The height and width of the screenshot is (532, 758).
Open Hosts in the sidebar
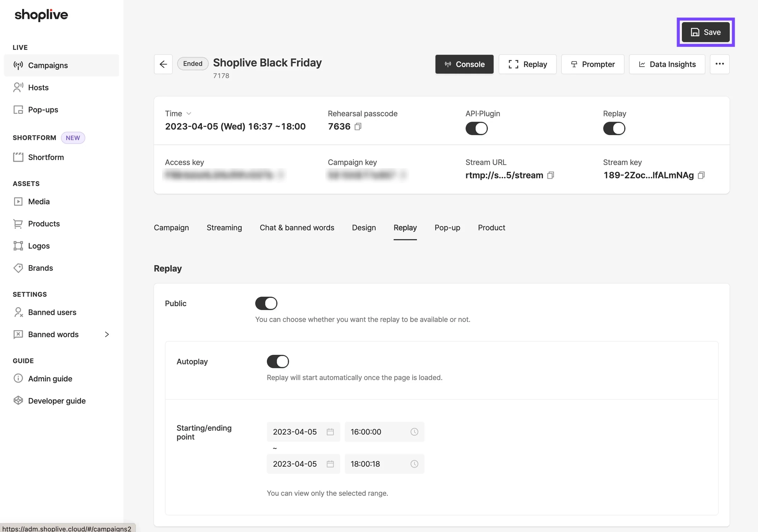[61, 87]
